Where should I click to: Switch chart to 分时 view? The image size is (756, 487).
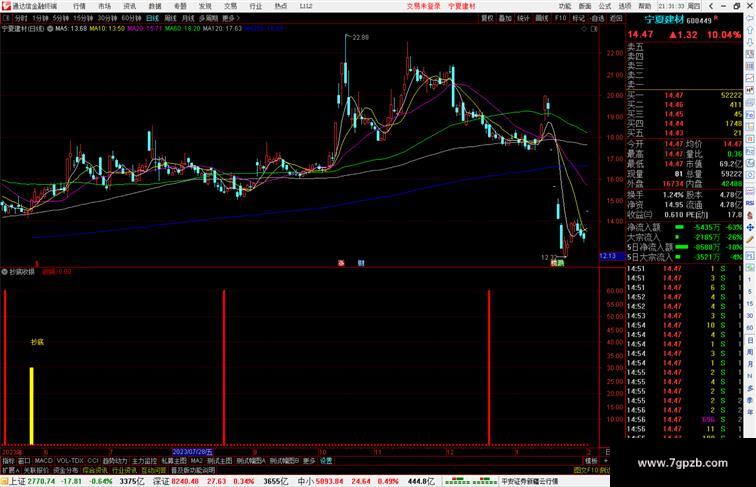tap(21, 18)
